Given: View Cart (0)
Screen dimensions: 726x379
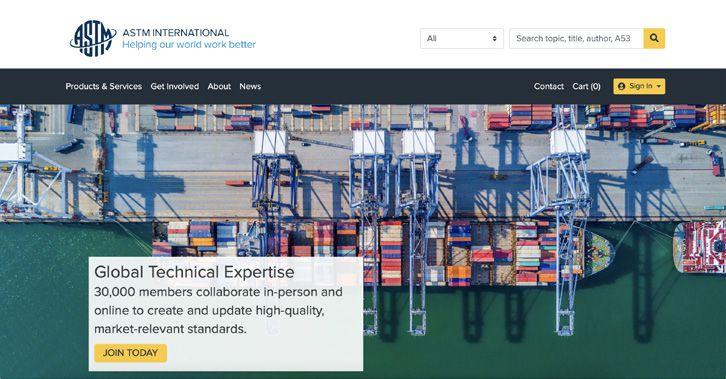Looking at the screenshot, I should pos(586,86).
